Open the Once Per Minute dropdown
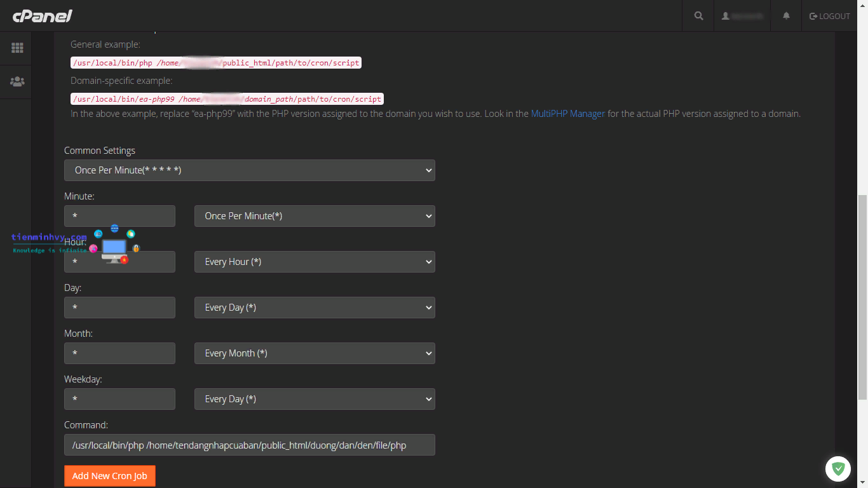Image resolution: width=868 pixels, height=488 pixels. click(315, 216)
